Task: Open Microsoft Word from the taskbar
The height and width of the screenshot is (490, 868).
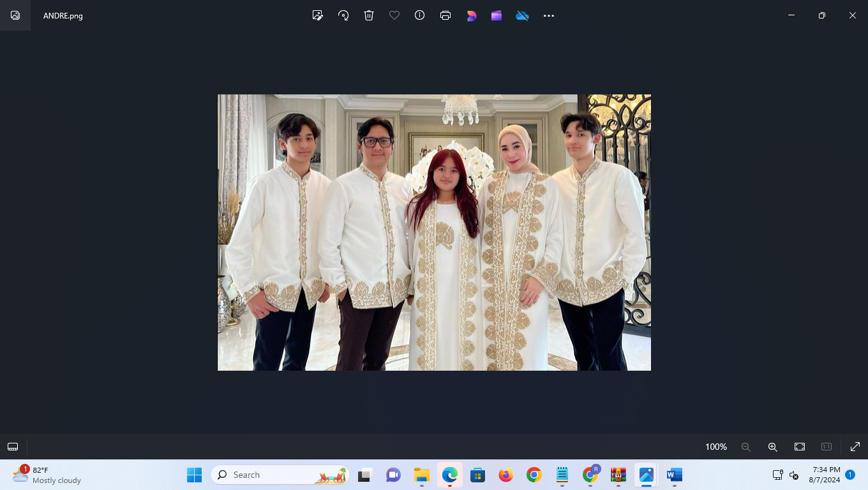Action: coord(675,475)
